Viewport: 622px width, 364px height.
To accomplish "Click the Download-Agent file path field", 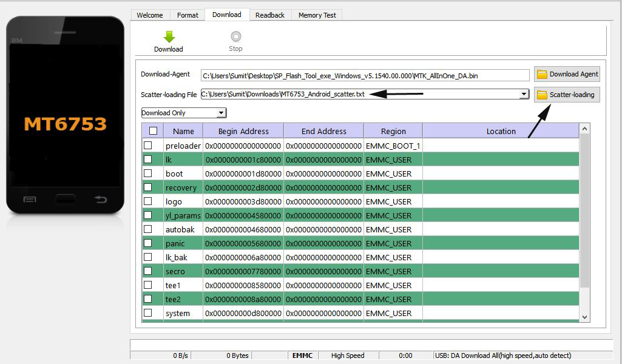I will click(364, 74).
